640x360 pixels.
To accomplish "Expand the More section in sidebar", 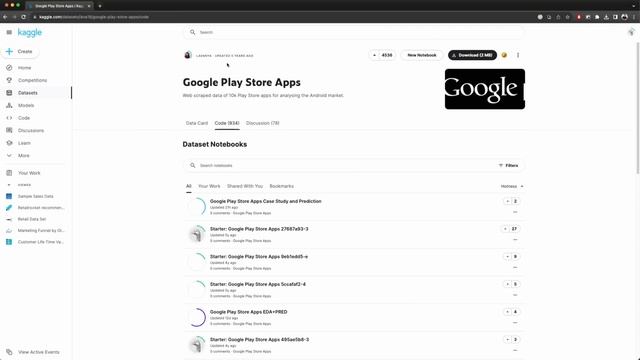I will (23, 156).
